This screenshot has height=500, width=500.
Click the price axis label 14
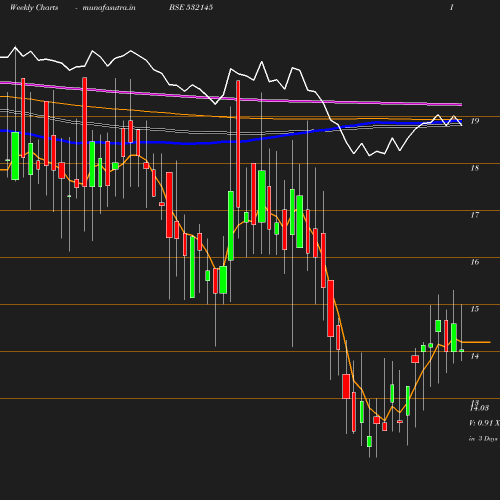pos(475,356)
